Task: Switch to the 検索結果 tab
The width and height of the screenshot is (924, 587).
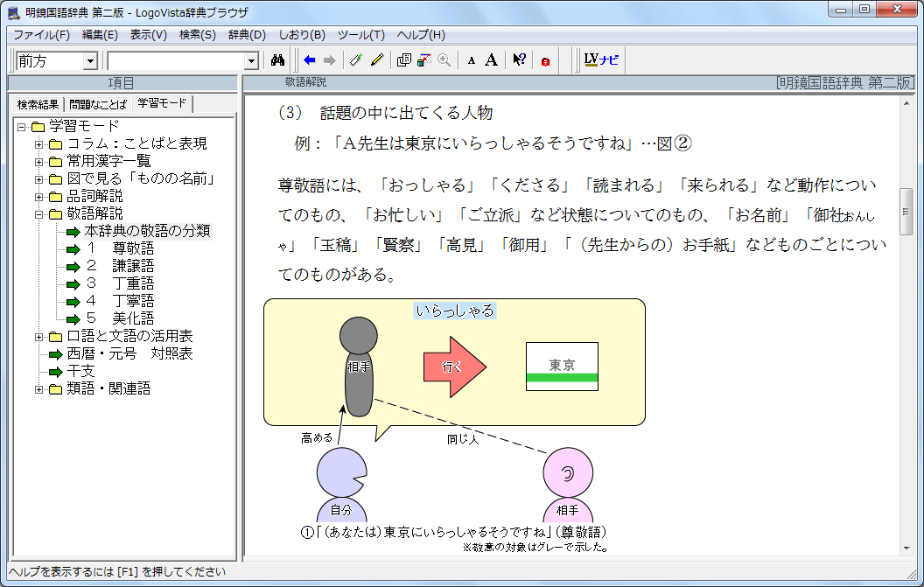Action: [x=38, y=104]
